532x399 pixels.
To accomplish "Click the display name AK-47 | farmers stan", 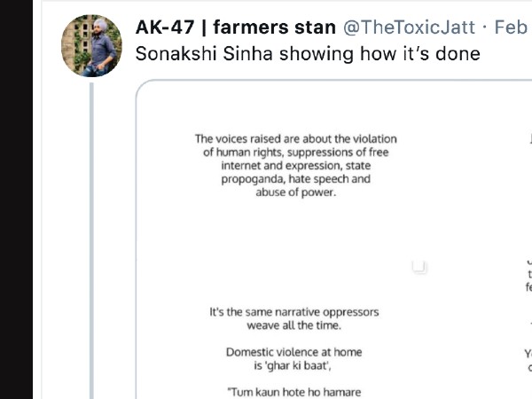I will pyautogui.click(x=236, y=27).
